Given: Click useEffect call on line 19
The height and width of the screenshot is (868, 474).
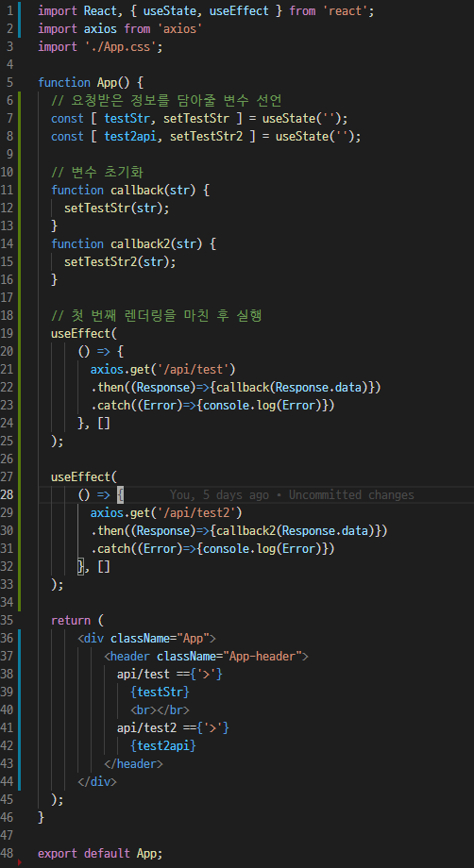Looking at the screenshot, I should [x=81, y=334].
